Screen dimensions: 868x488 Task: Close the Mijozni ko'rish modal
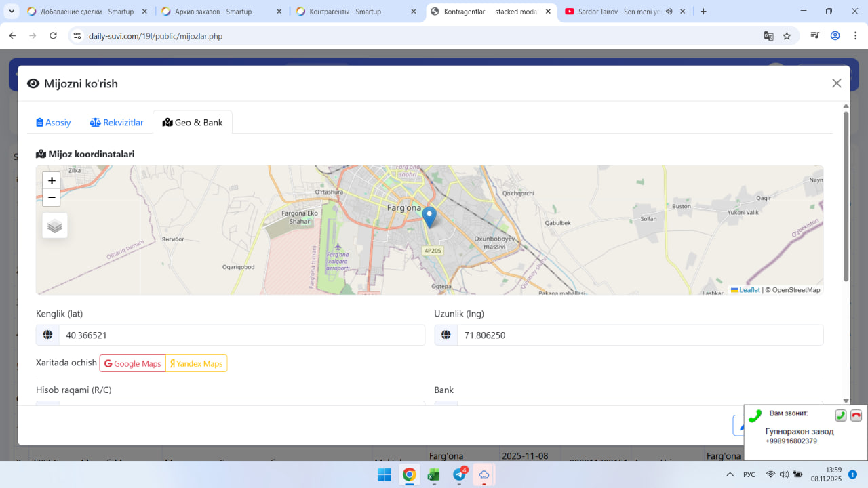836,83
